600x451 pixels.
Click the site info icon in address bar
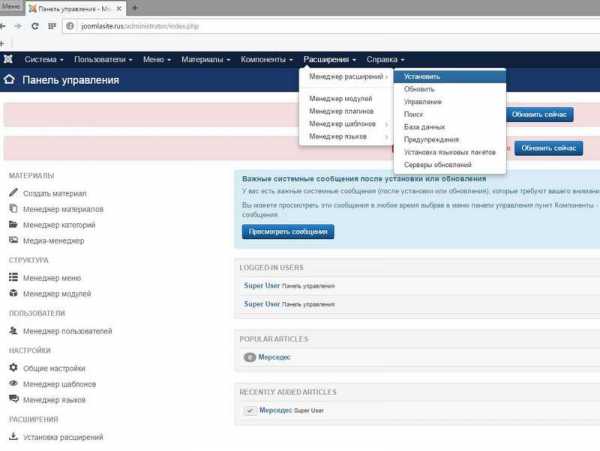[70, 26]
